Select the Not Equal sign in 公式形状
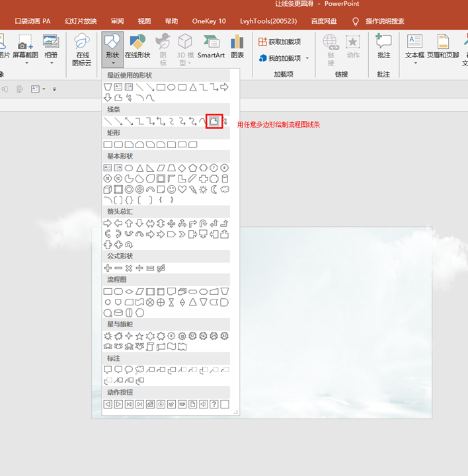The height and width of the screenshot is (476, 468). (x=161, y=268)
